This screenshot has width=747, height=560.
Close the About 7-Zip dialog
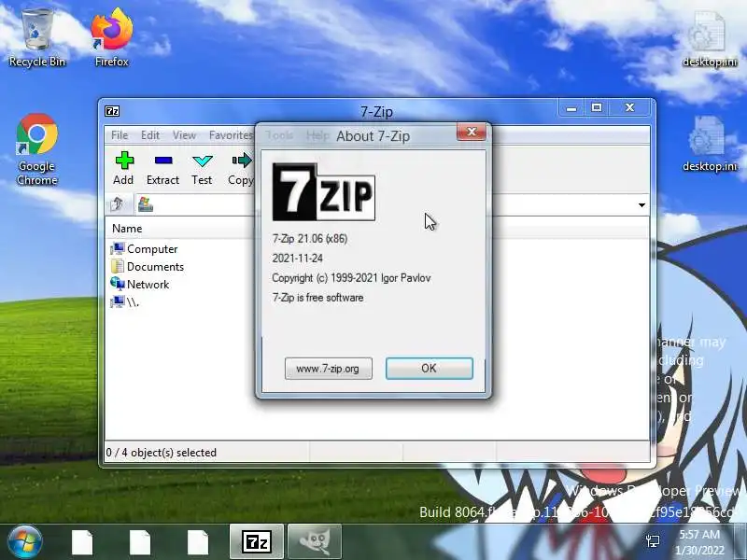pyautogui.click(x=472, y=132)
